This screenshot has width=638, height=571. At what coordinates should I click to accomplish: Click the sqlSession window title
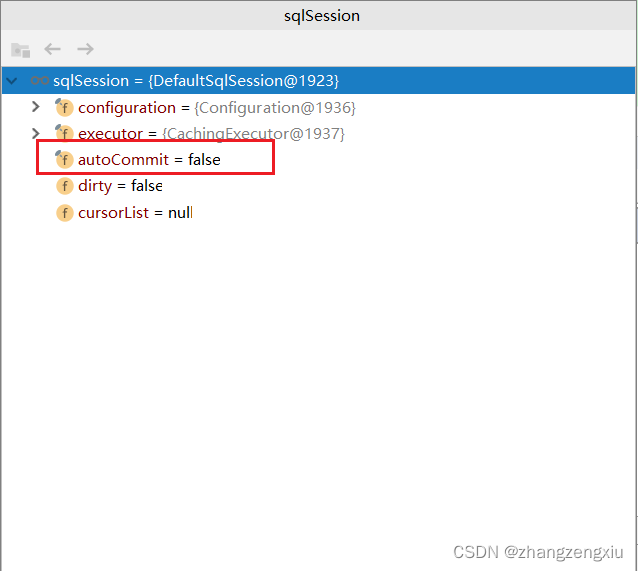pos(322,16)
